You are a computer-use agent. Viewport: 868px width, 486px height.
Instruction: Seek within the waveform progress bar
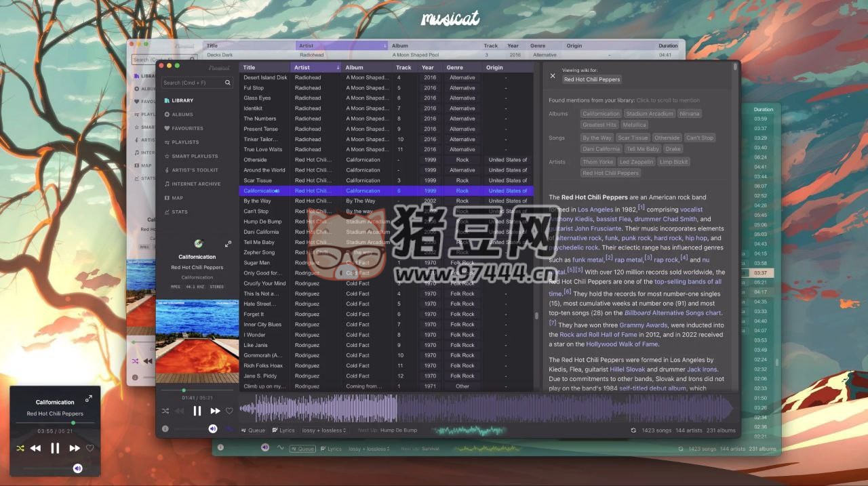[x=475, y=410]
